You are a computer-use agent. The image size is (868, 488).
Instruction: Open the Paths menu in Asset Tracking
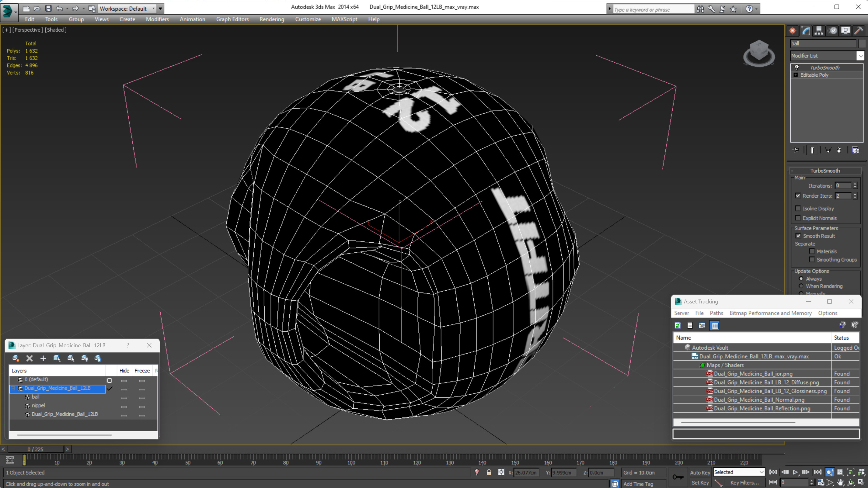coord(716,313)
